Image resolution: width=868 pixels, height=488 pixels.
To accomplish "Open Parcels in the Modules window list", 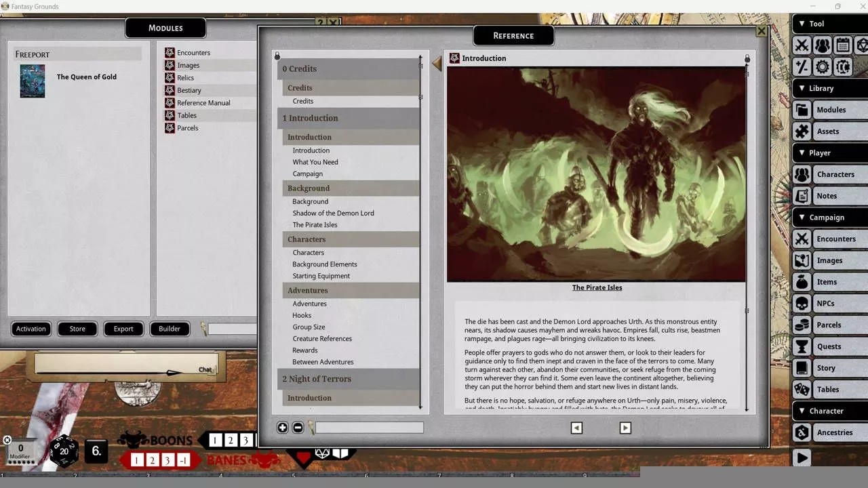I will click(x=187, y=128).
